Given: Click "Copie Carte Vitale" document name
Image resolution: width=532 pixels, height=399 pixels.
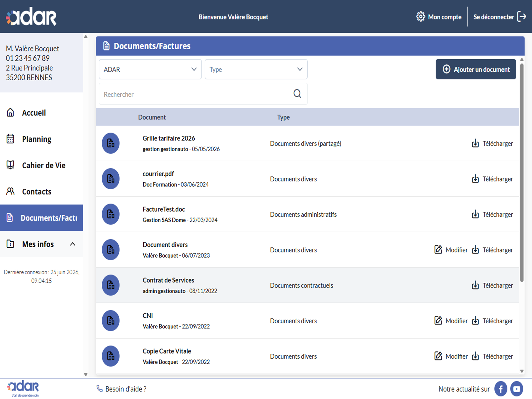Looking at the screenshot, I should click(x=167, y=351).
